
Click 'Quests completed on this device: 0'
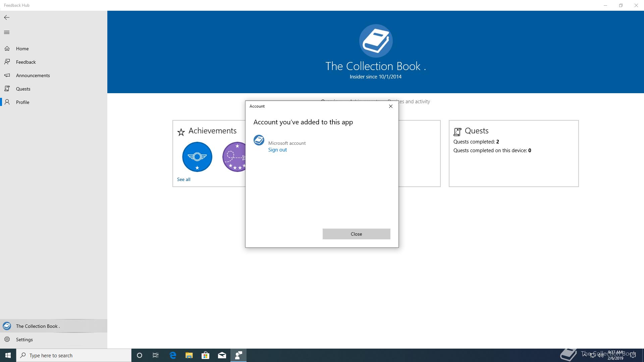pos(492,150)
